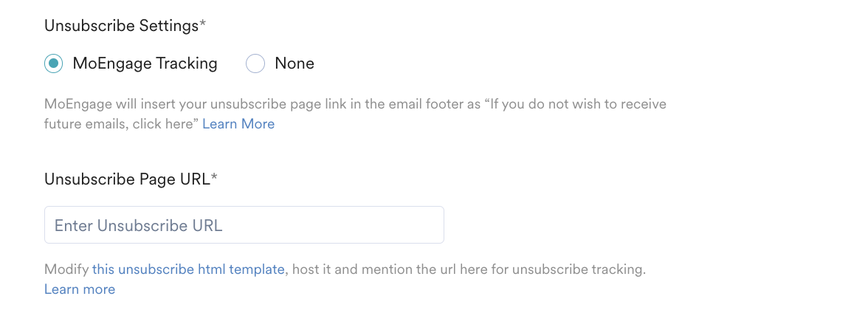This screenshot has width=868, height=313.
Task: Click the word 'Modify' in the helper text
Action: 66,269
